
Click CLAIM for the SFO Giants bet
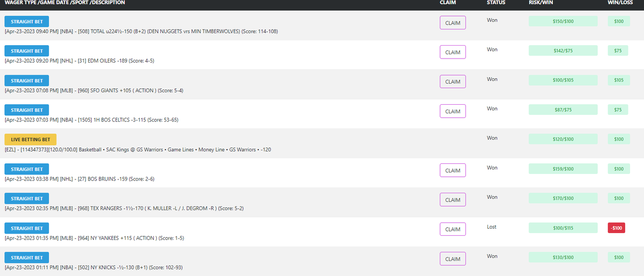click(452, 82)
